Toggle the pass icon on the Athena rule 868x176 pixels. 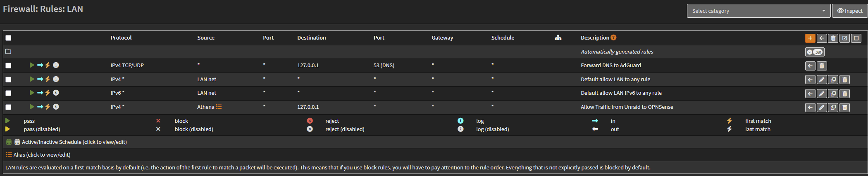(32, 107)
